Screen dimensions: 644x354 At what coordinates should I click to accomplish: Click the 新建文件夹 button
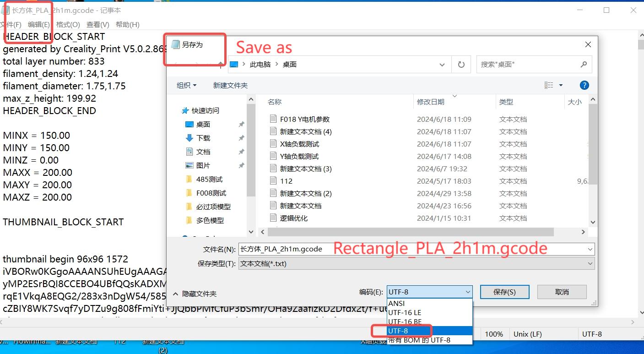tap(230, 85)
